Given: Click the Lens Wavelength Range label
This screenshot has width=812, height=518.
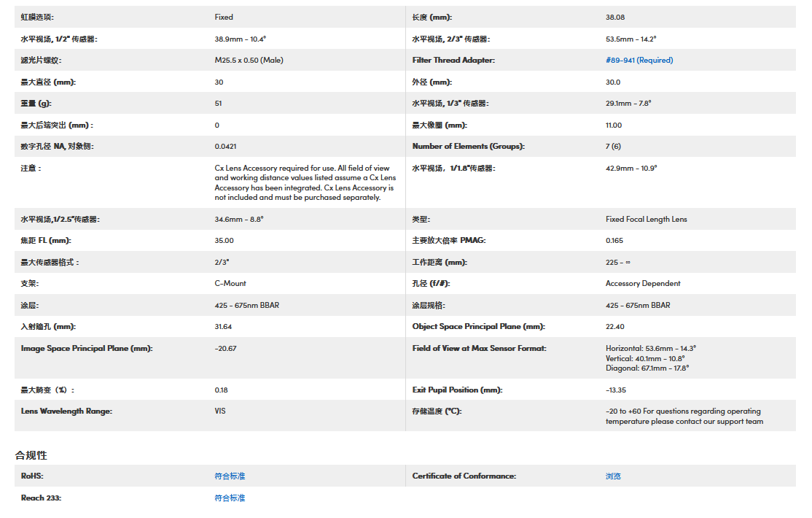Looking at the screenshot, I should point(66,411).
